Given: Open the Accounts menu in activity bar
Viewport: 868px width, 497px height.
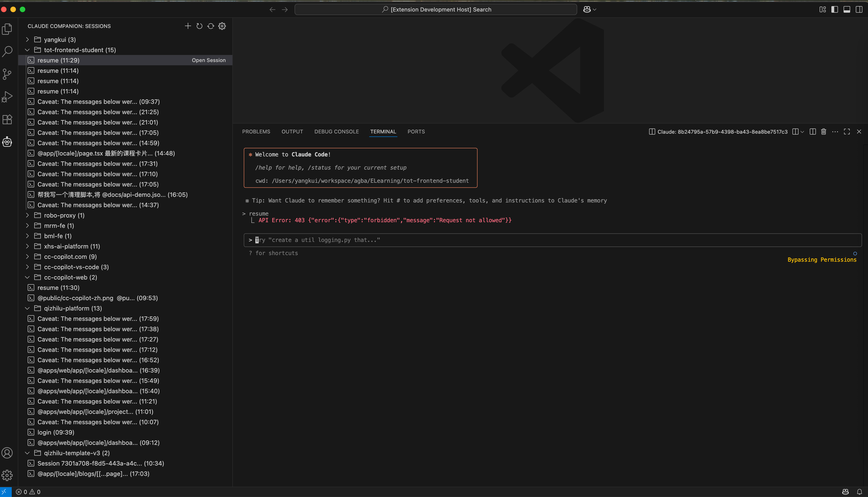Looking at the screenshot, I should tap(7, 453).
